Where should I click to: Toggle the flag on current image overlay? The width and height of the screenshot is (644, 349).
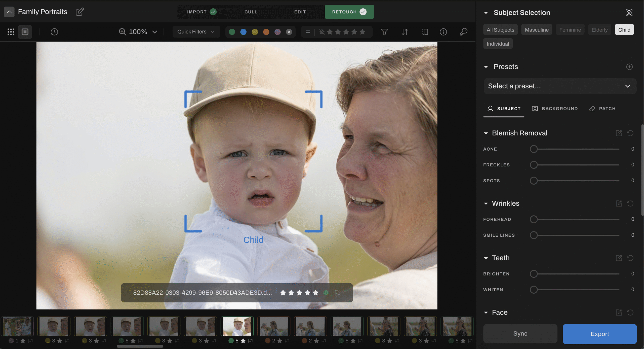coord(338,293)
